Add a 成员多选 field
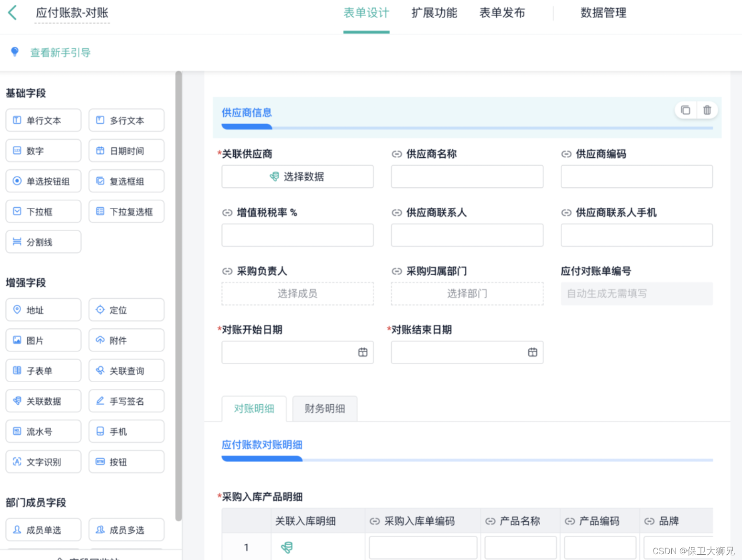 click(127, 530)
